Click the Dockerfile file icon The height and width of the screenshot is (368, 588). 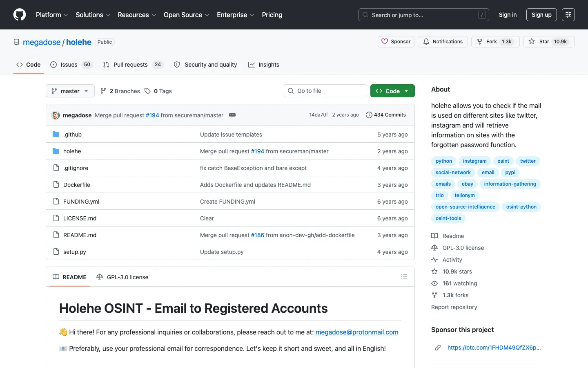click(56, 185)
